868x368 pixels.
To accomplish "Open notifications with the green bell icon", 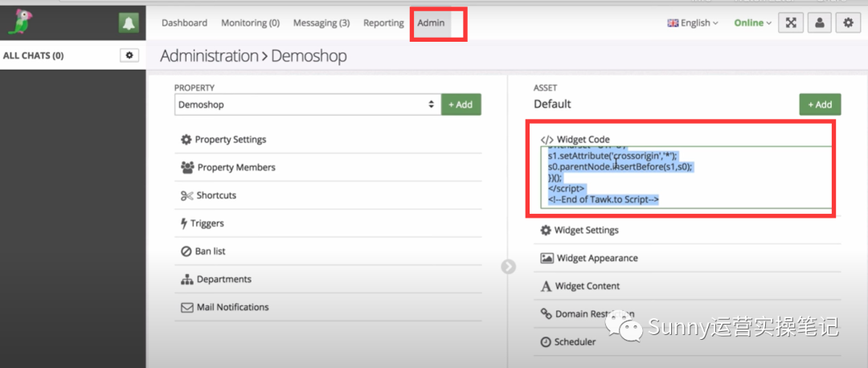I will click(129, 23).
